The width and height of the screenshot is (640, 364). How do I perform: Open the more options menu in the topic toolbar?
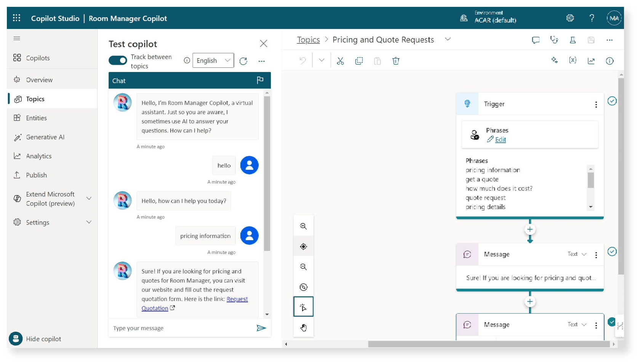click(x=610, y=40)
